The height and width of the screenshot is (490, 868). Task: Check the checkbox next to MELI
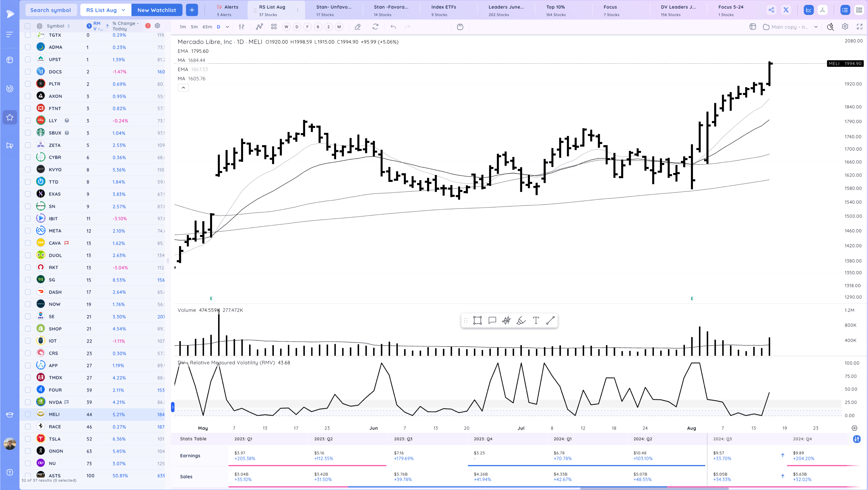point(28,414)
